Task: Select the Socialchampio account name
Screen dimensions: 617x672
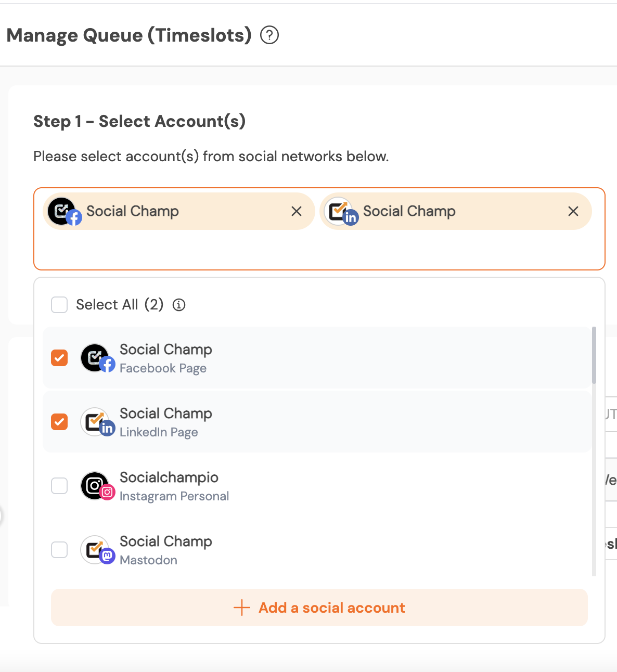Action: click(x=169, y=477)
